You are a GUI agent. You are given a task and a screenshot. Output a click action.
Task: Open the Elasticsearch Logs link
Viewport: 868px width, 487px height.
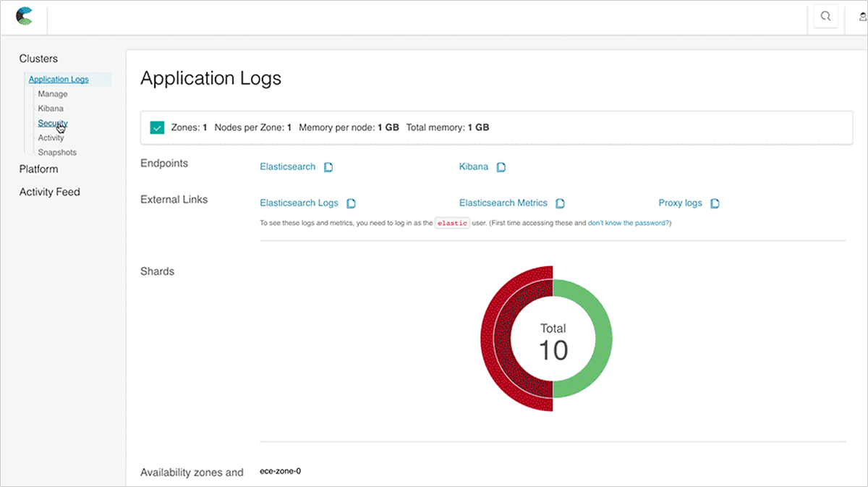[299, 203]
